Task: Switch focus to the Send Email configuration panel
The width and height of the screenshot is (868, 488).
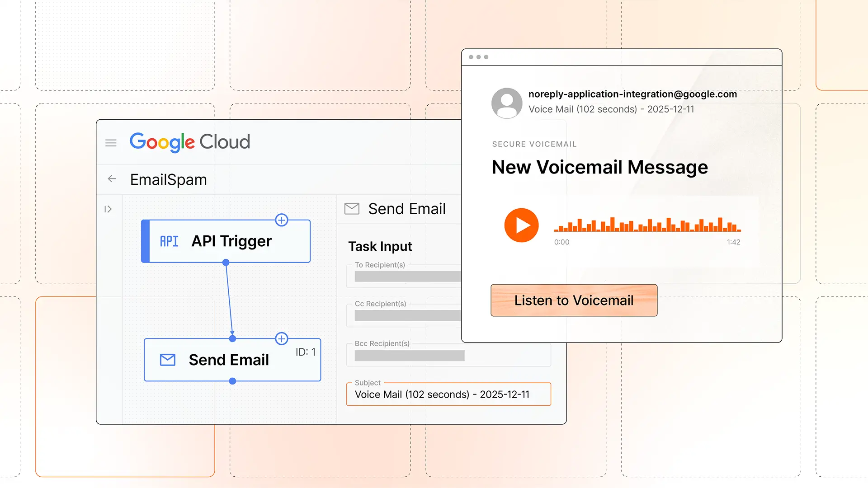Action: 407,208
